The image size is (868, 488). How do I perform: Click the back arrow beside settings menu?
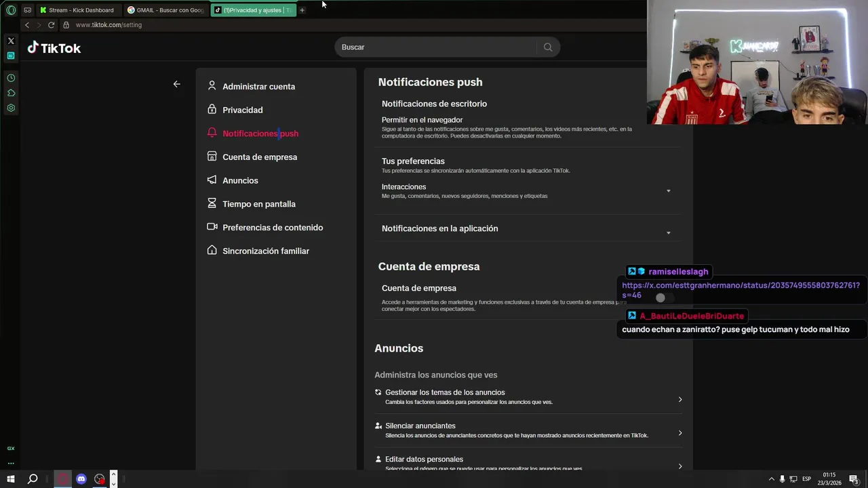point(176,84)
